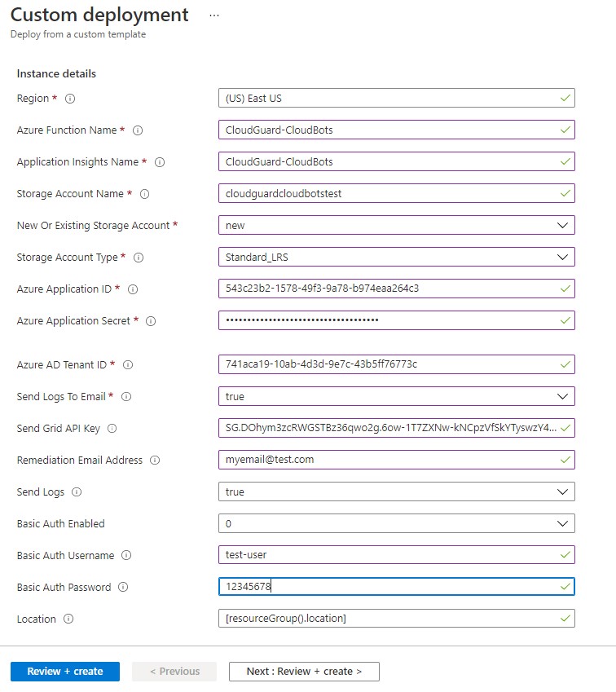This screenshot has height=692, width=616.
Task: Click the info icon beside Location
Action: tap(68, 619)
